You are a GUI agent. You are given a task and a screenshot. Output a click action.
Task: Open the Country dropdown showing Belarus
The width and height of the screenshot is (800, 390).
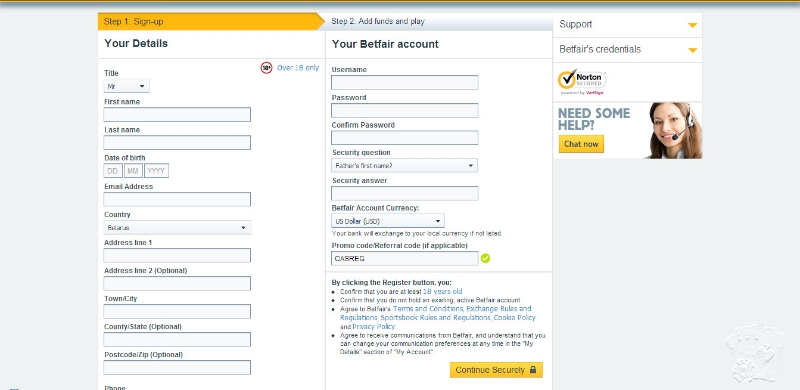point(177,228)
